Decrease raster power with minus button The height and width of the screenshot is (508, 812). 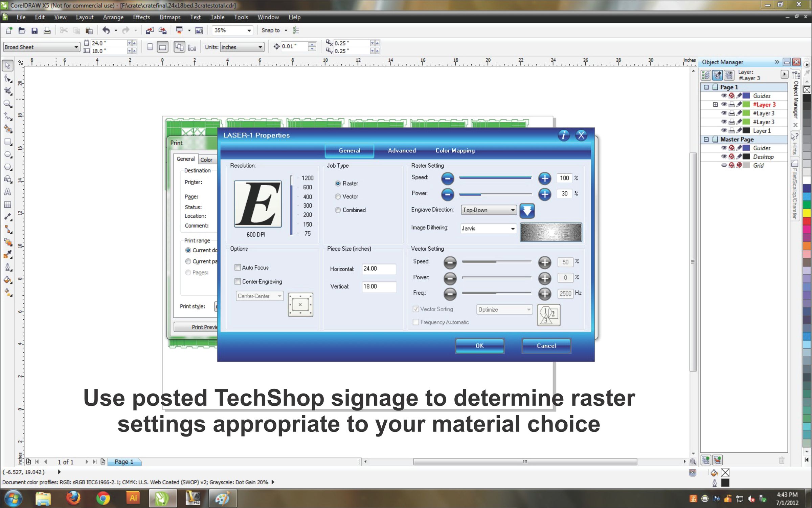[447, 194]
